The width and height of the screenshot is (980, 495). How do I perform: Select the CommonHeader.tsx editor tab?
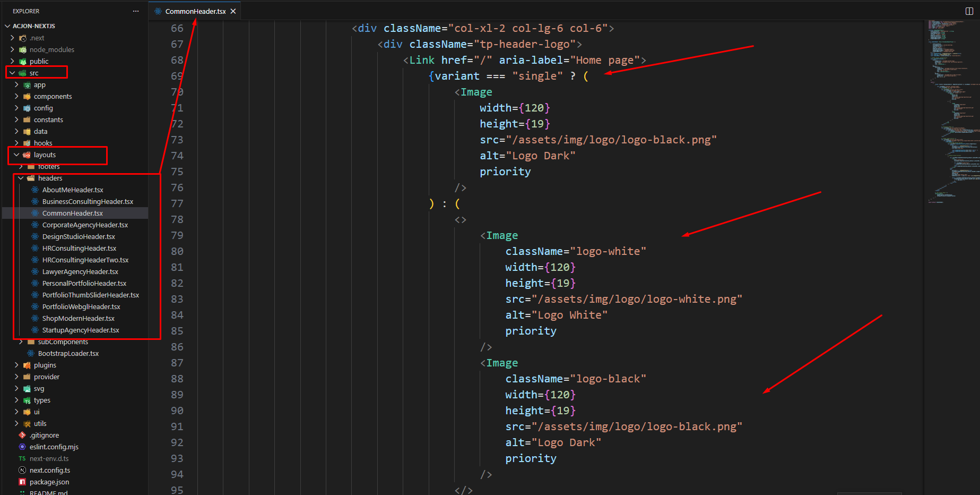tap(195, 11)
